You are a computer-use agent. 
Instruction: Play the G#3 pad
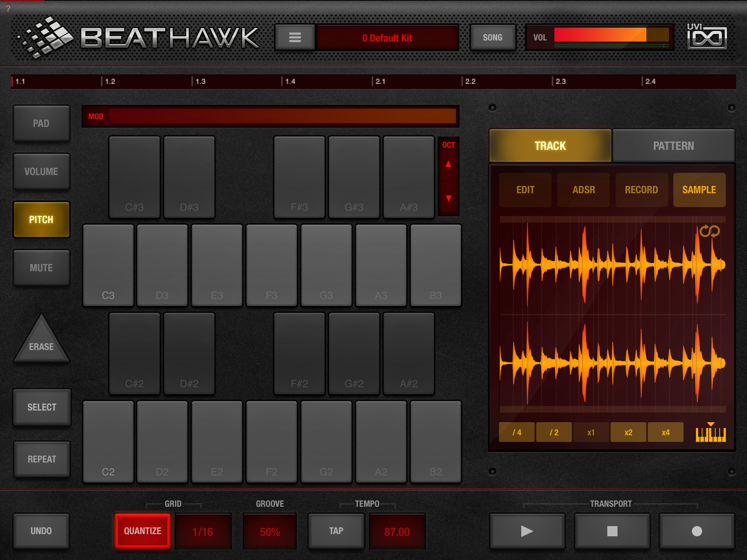tap(354, 177)
